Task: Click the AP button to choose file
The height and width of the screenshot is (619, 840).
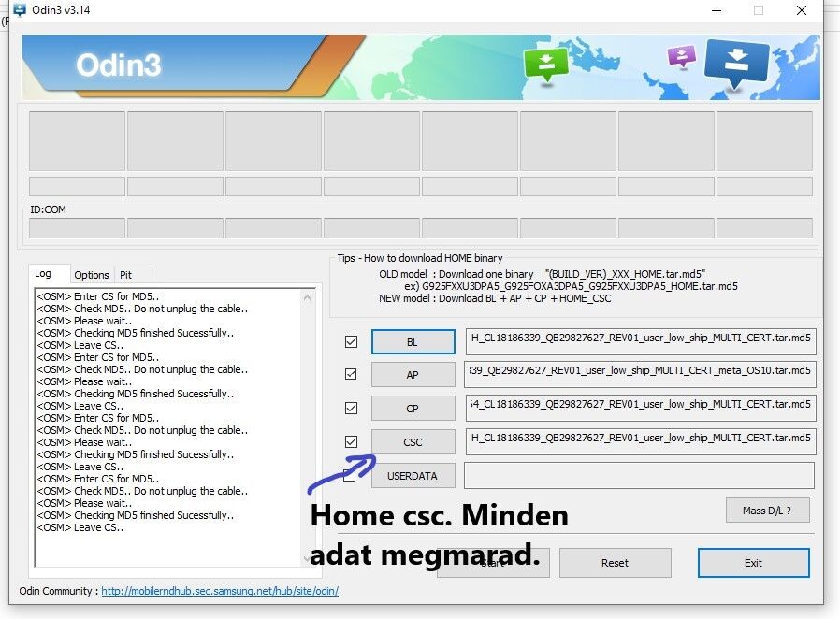Action: (413, 375)
